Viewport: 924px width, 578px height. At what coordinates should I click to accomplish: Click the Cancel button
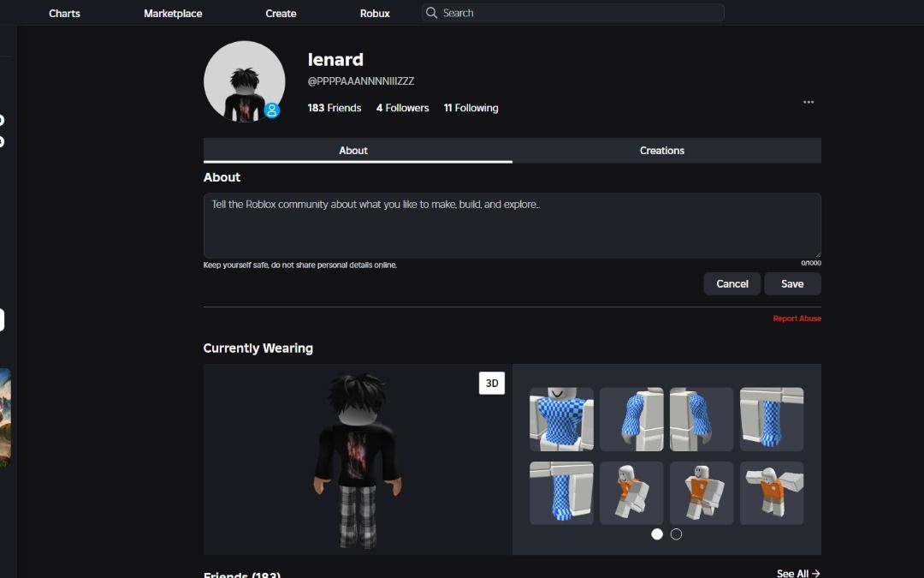(x=731, y=284)
